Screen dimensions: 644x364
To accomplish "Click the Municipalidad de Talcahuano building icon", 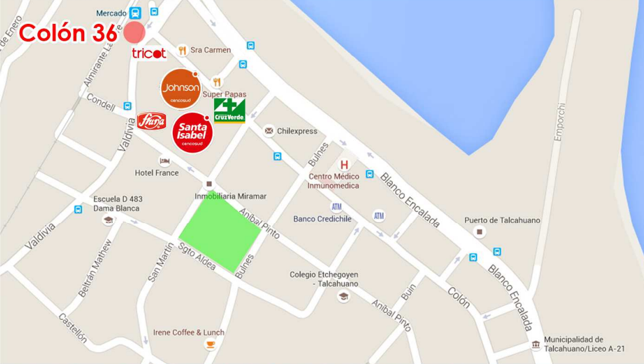I will coord(536,344).
